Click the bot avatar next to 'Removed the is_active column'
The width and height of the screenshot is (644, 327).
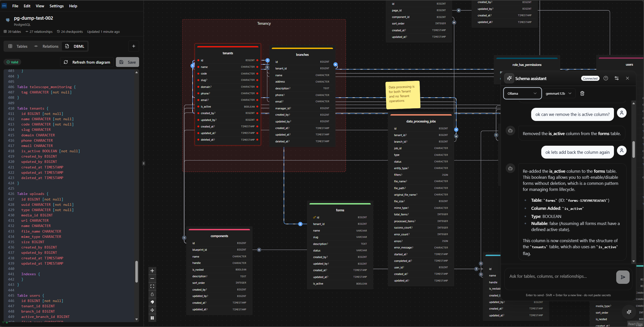510,131
